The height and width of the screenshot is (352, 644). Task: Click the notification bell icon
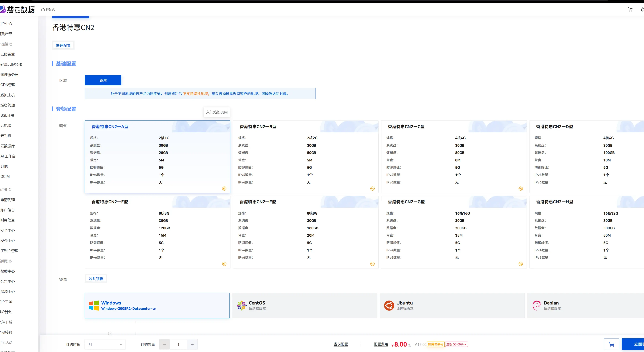(642, 9)
